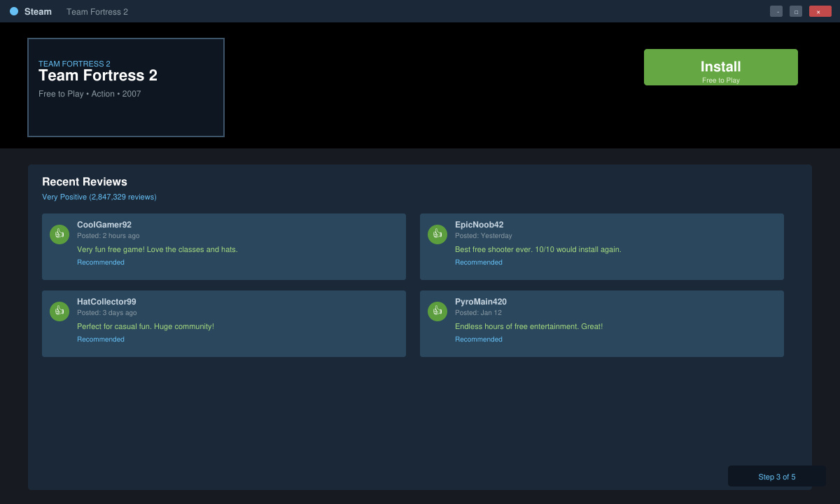840x504 pixels.
Task: Open HatCollector99's profile name
Action: click(106, 302)
